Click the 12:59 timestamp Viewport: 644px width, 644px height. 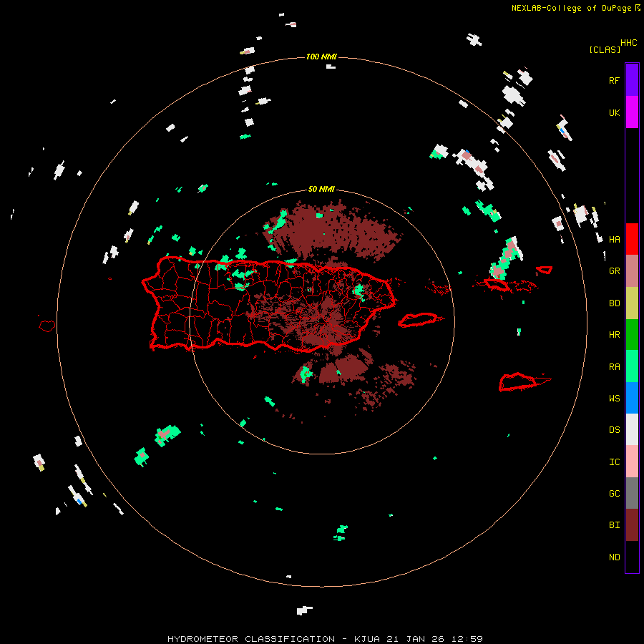467,639
